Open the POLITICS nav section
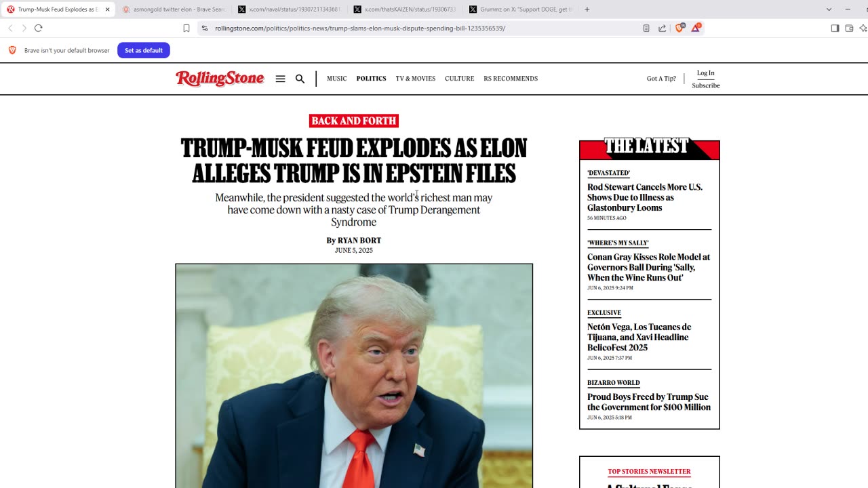 tap(371, 79)
